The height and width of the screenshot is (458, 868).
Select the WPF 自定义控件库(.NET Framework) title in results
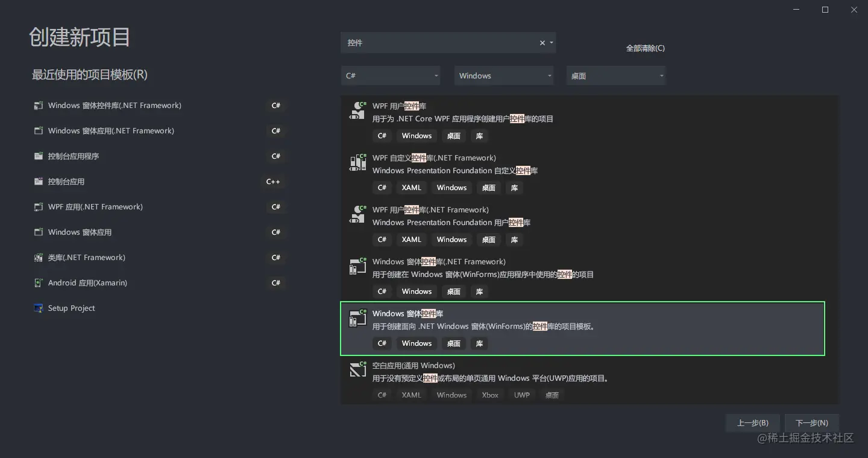[x=434, y=158]
